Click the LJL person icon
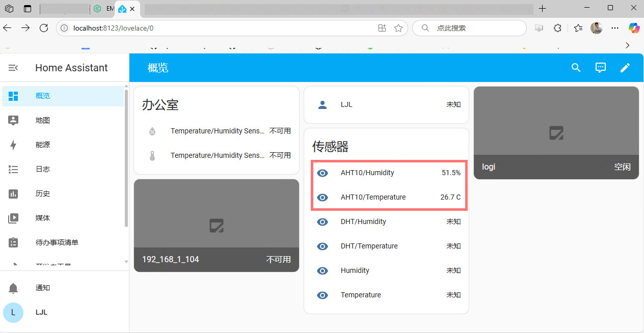The width and height of the screenshot is (644, 333). pyautogui.click(x=323, y=105)
